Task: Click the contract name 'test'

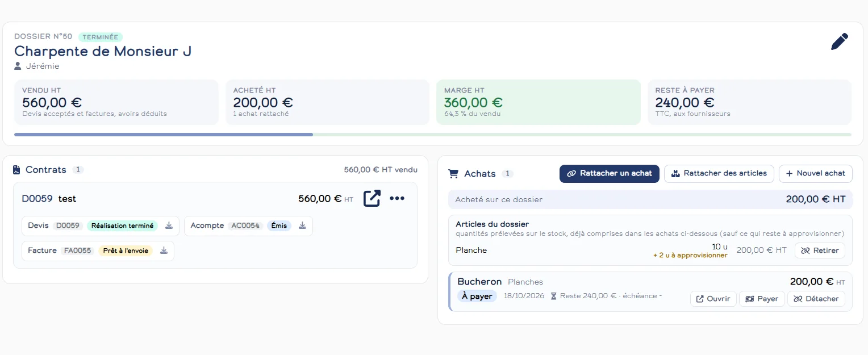Action: (x=67, y=199)
